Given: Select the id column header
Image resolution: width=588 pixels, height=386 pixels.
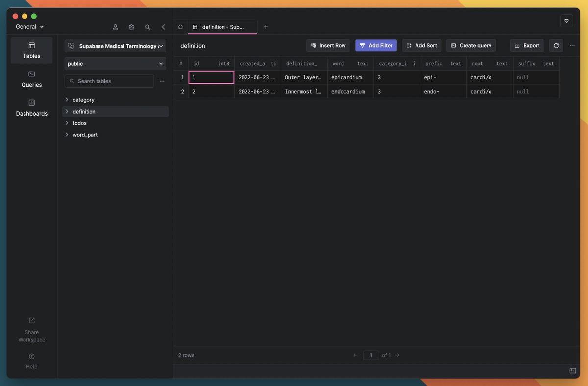Looking at the screenshot, I should click(211, 64).
